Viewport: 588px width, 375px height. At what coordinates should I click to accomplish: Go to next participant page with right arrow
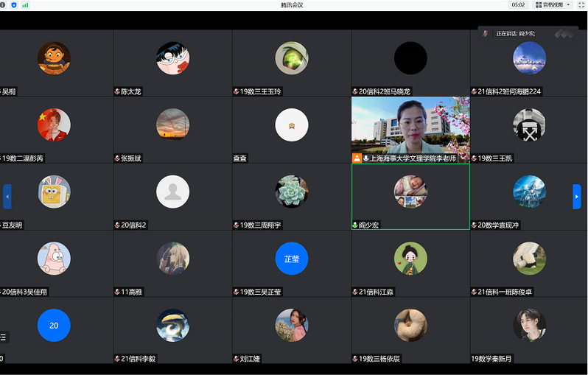click(577, 197)
